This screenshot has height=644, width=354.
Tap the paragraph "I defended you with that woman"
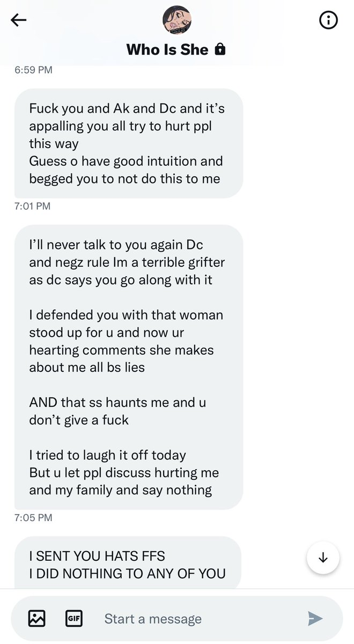(x=126, y=314)
